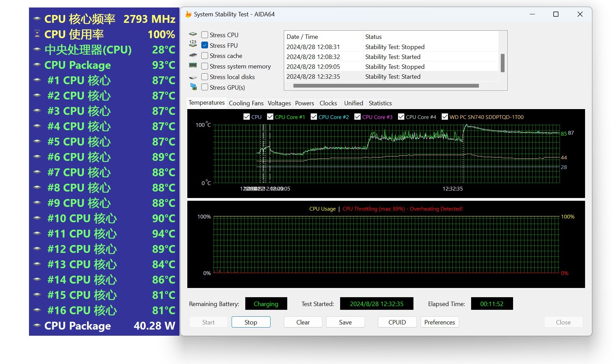The image size is (612, 364).
Task: Click the greyed Start button
Action: click(x=208, y=322)
